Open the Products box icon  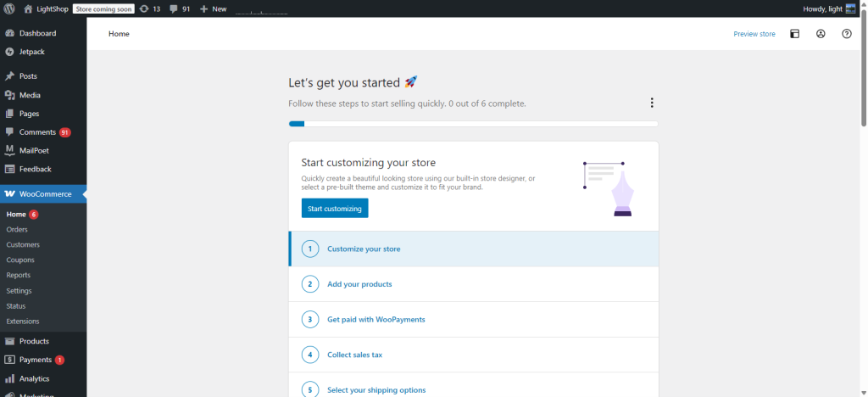point(9,341)
